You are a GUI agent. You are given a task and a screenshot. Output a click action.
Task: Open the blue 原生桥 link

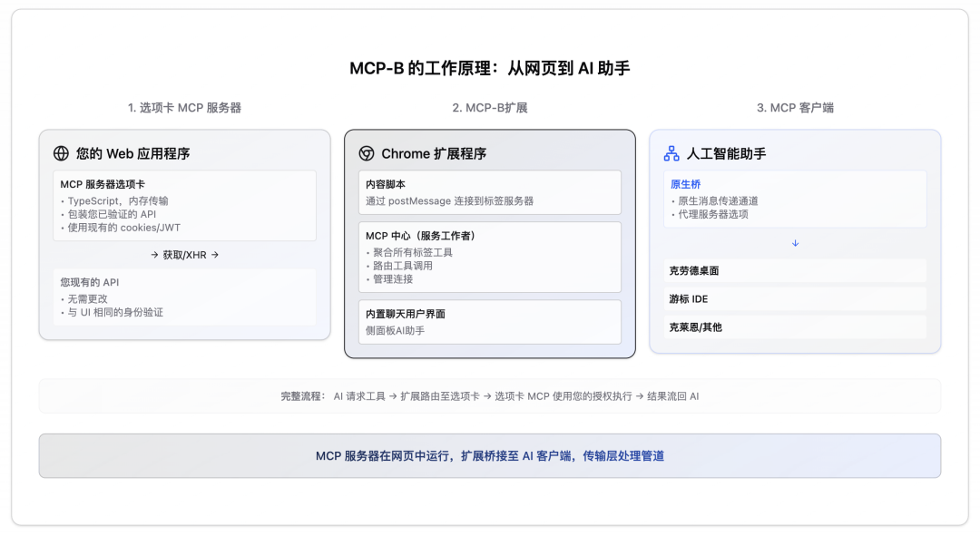point(686,184)
